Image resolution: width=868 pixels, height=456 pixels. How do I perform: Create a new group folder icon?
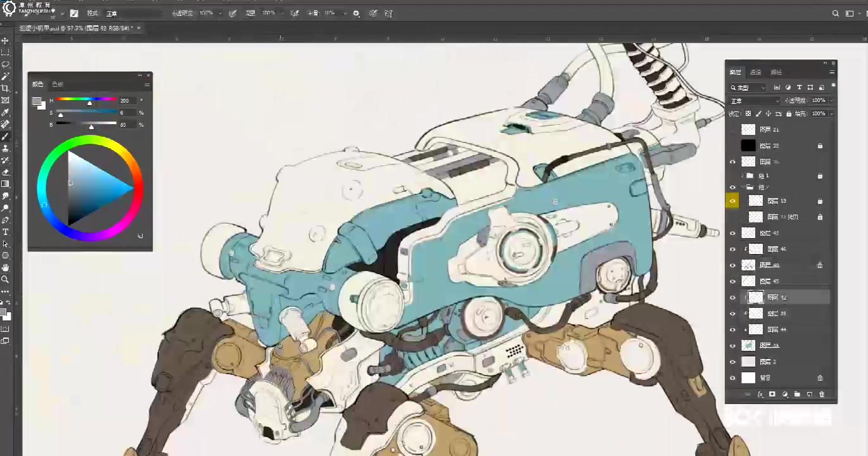[797, 395]
